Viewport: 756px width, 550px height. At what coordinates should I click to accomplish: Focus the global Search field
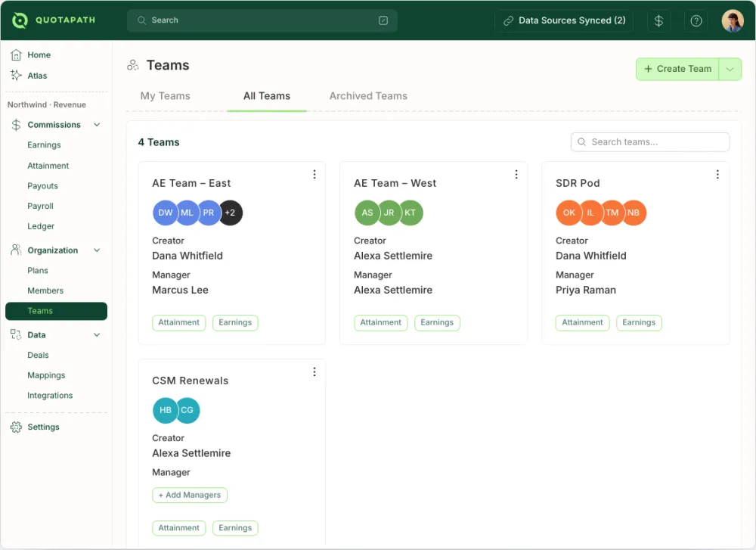point(262,20)
